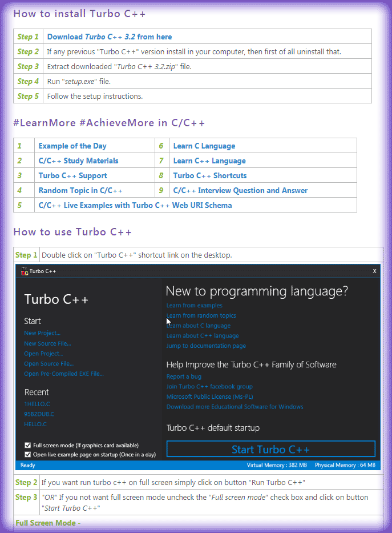Click New Project... in Start list

tap(42, 333)
